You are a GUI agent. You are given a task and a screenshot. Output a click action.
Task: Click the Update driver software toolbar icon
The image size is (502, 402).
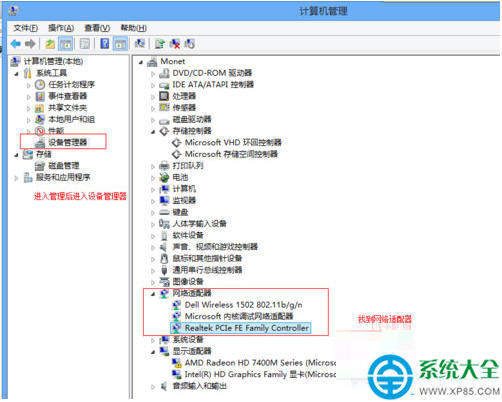coord(160,44)
